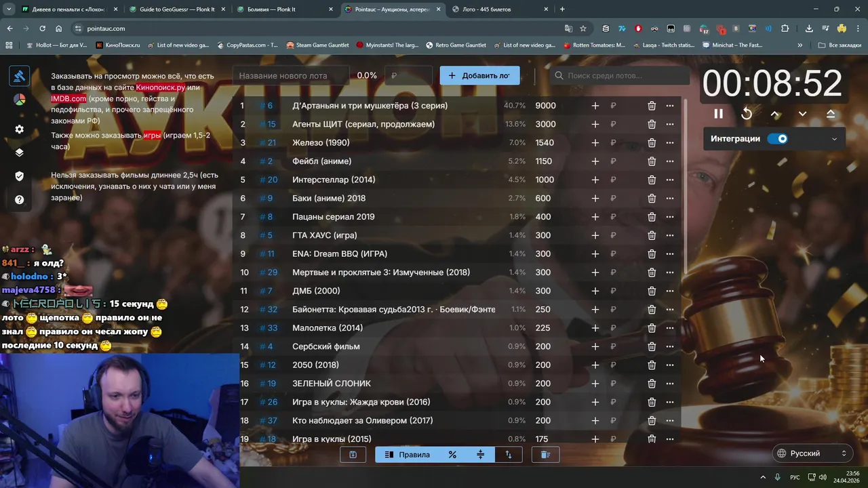Delete the lot Железо (1990)

[x=652, y=143]
